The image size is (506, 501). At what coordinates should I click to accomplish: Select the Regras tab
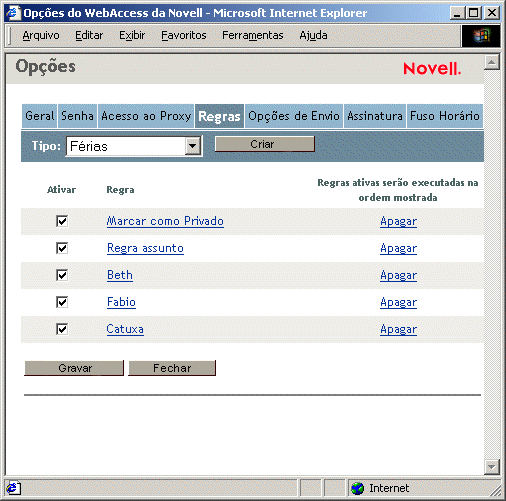tap(219, 116)
